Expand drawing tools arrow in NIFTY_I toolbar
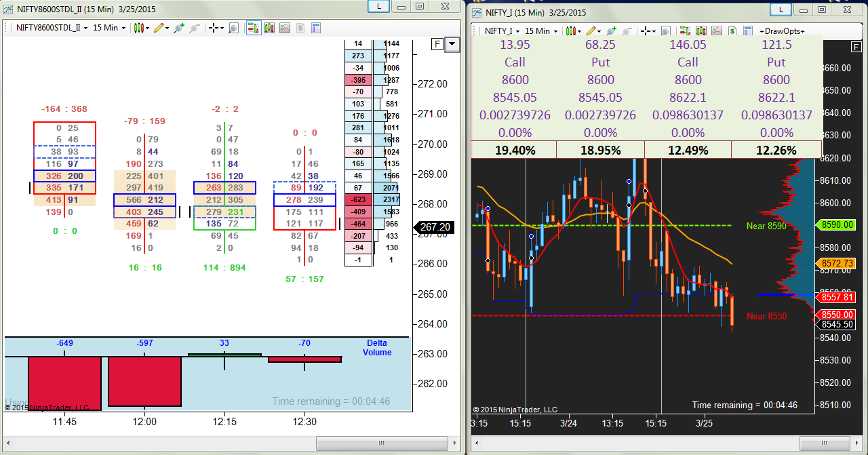 coord(599,31)
